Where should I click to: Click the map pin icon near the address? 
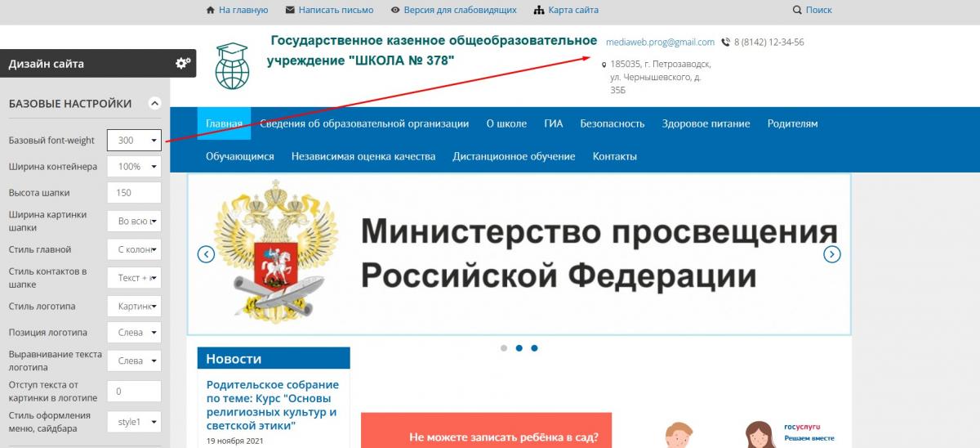tap(604, 65)
